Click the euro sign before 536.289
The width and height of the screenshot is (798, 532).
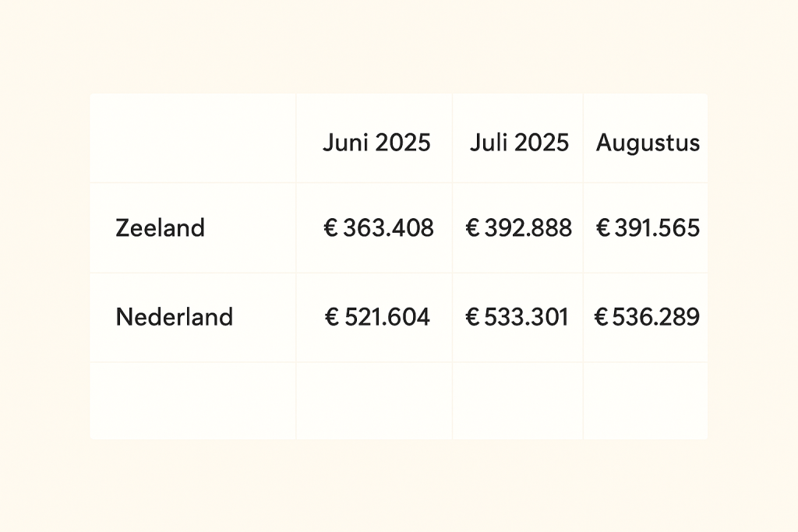pyautogui.click(x=601, y=317)
